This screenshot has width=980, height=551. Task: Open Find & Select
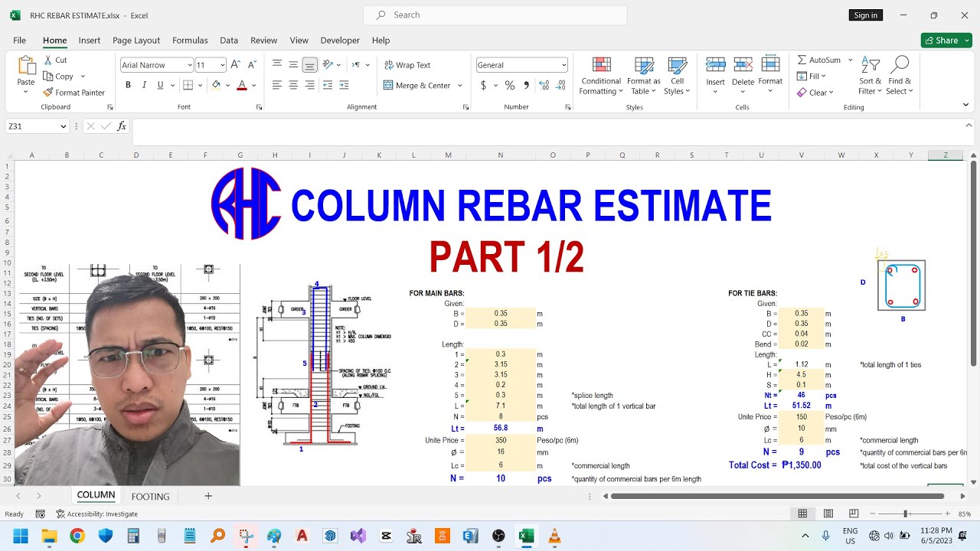point(900,77)
